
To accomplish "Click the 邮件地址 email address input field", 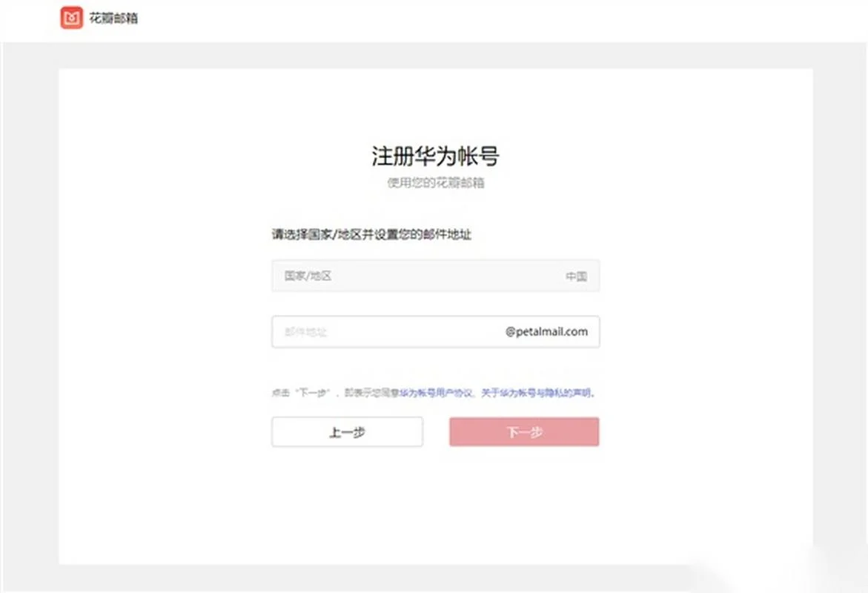I will (x=435, y=331).
